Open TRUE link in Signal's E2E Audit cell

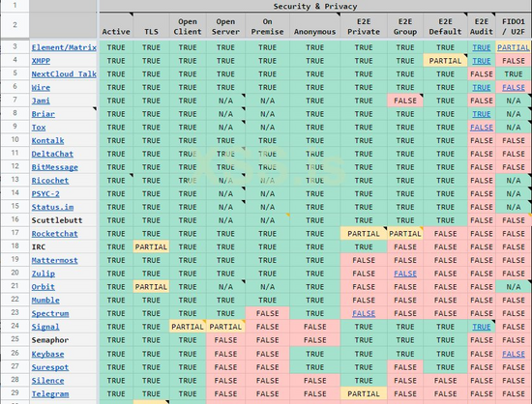pos(482,327)
